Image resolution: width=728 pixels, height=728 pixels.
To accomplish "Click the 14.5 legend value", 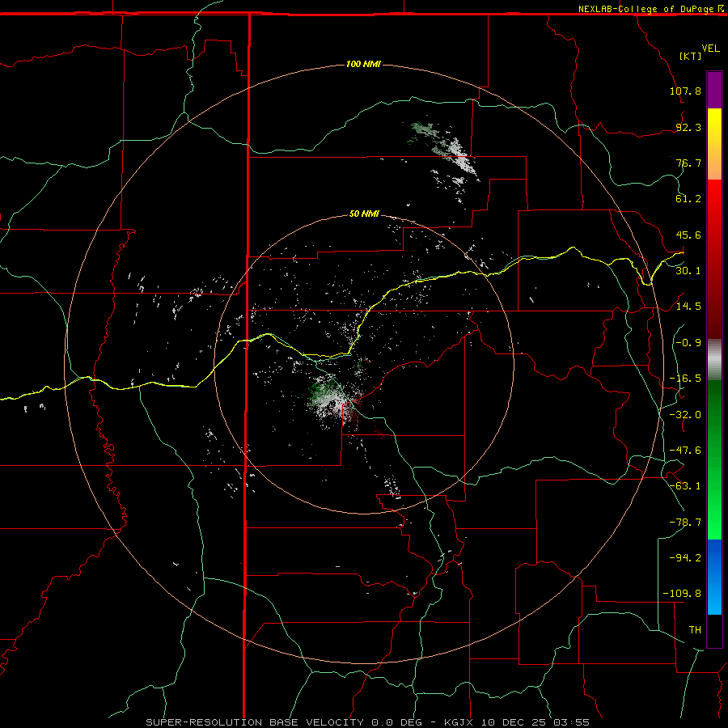I will [688, 307].
